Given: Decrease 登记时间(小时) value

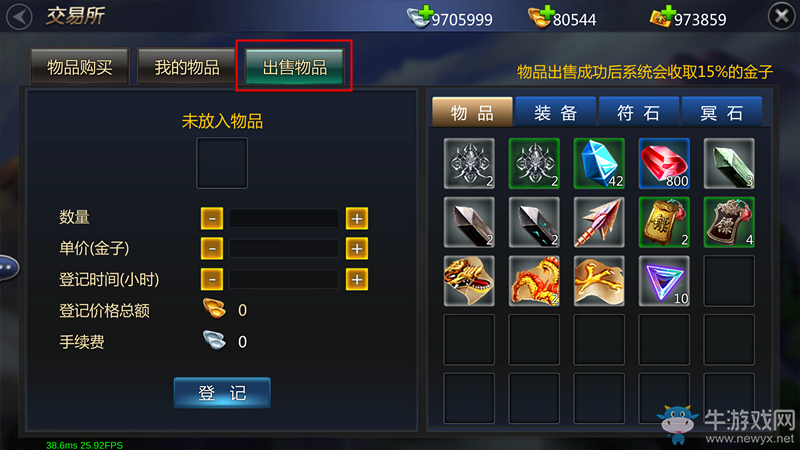Looking at the screenshot, I should coord(212,280).
